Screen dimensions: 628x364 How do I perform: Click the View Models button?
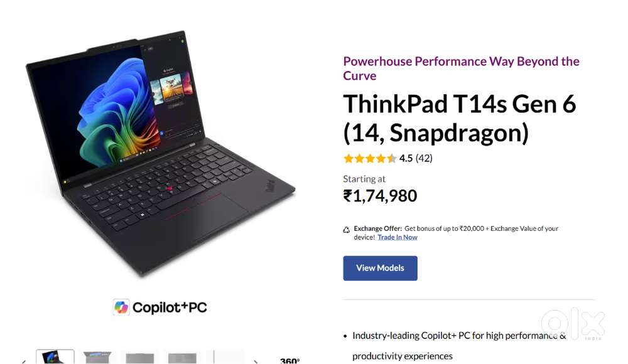(380, 268)
